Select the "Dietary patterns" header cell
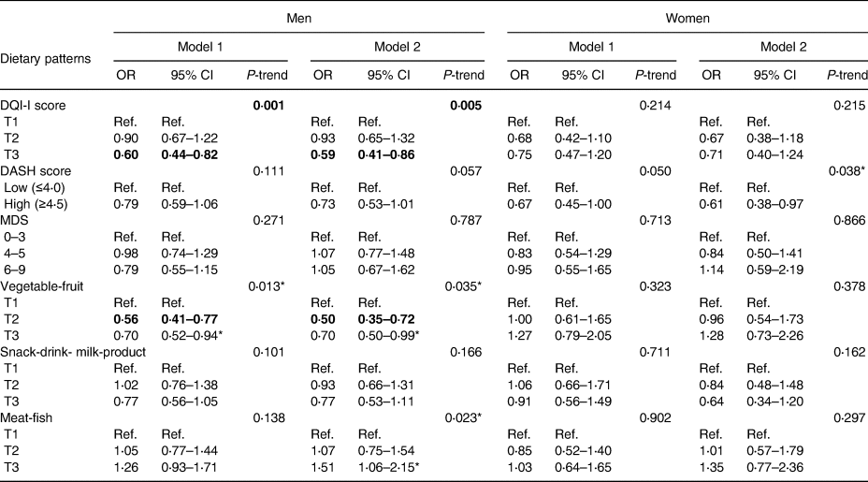The height and width of the screenshot is (482, 868). (51, 58)
